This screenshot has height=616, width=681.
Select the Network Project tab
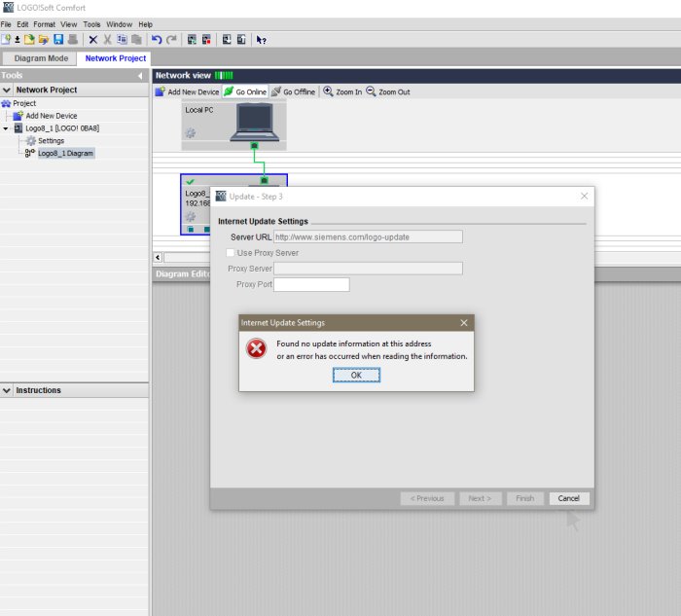[116, 58]
